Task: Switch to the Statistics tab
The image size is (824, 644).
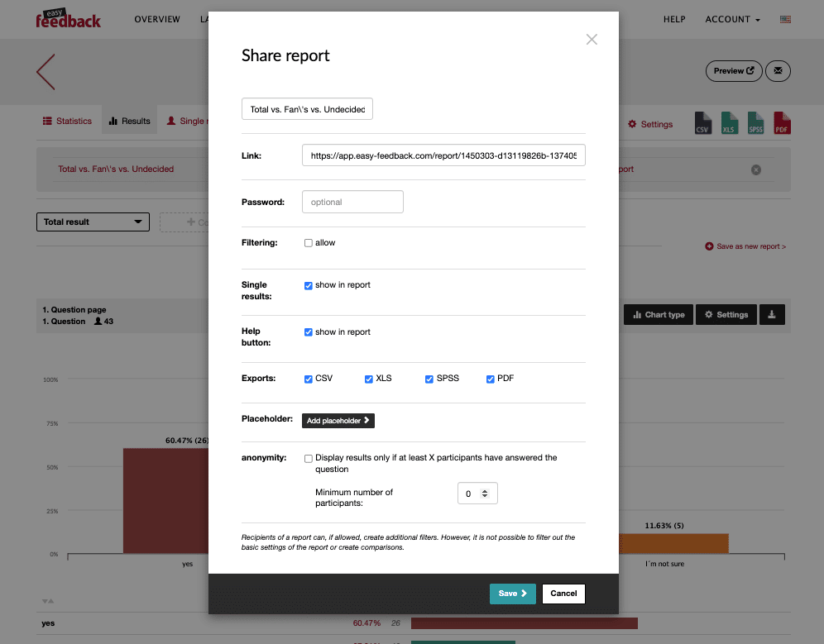Action: point(67,121)
